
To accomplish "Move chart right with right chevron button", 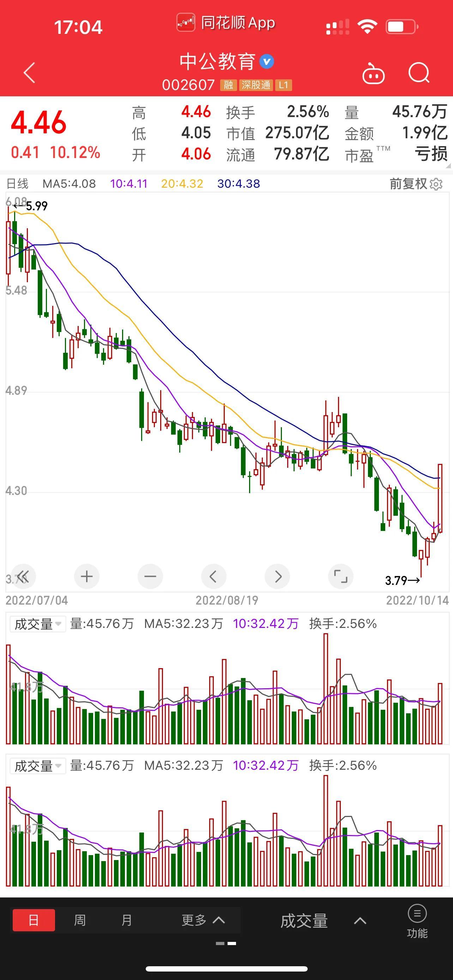I will pyautogui.click(x=277, y=576).
